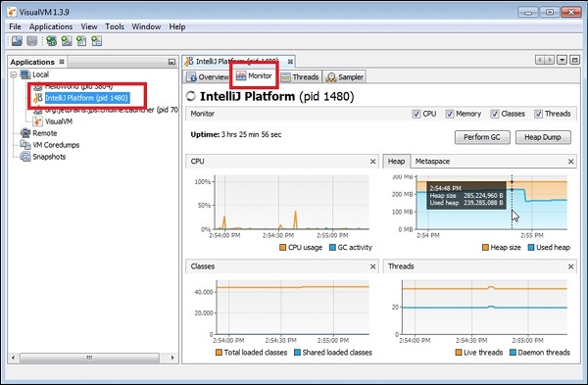588x385 pixels.
Task: Click the Add VM Coredump toolbar icon
Action: click(x=81, y=40)
